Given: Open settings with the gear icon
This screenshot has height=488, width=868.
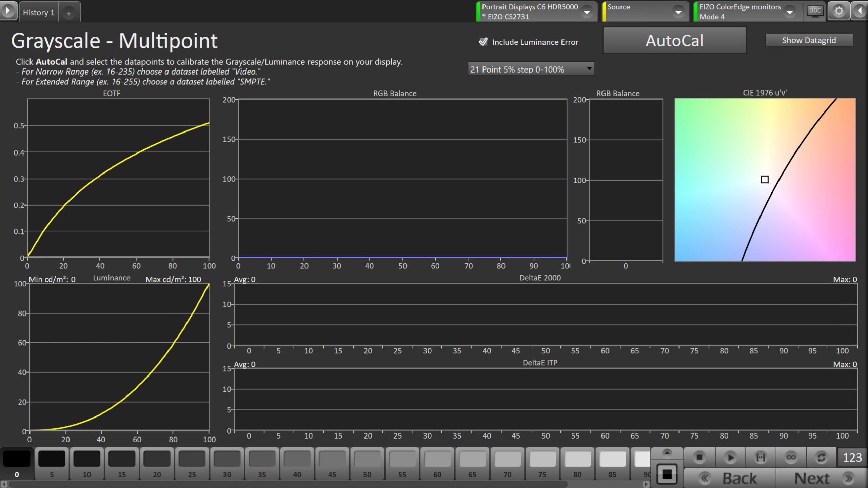Looking at the screenshot, I should pos(839,11).
